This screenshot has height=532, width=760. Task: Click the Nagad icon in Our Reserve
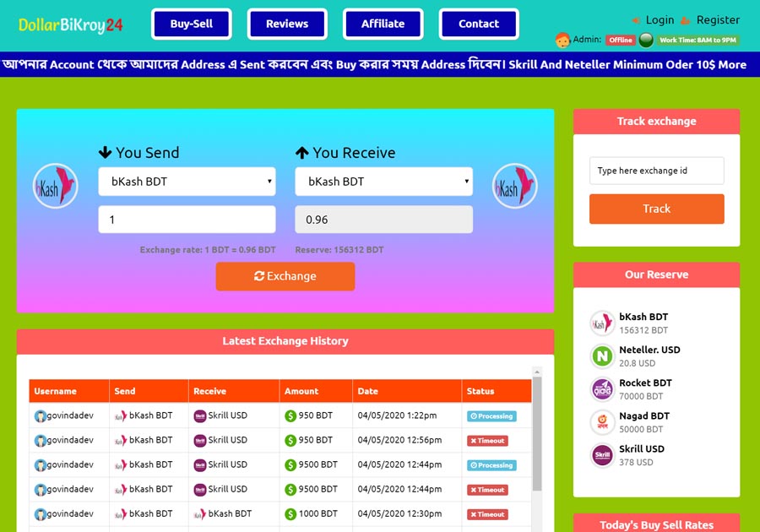point(602,422)
